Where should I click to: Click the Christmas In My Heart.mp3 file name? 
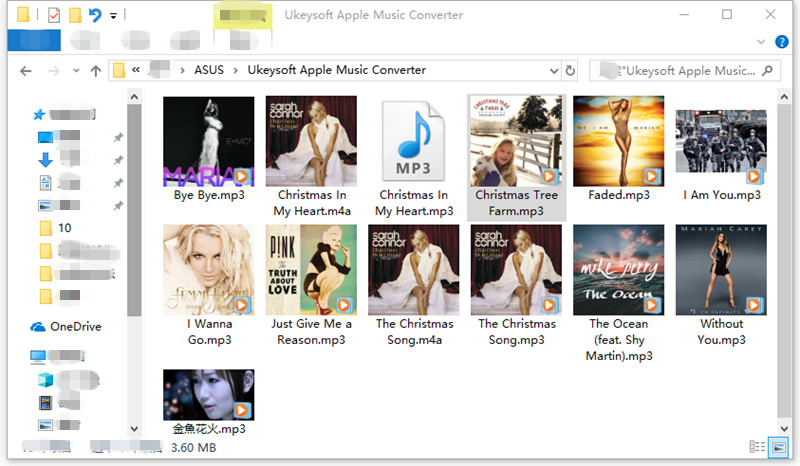(x=414, y=203)
